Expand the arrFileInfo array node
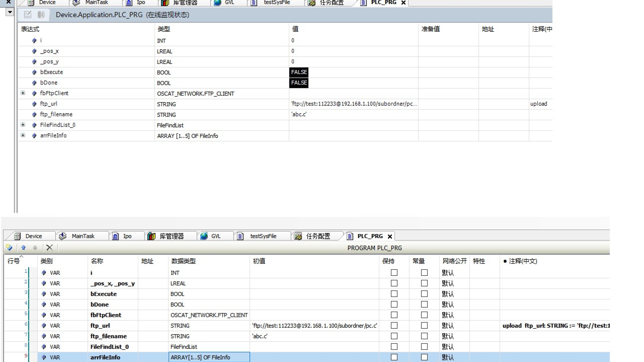The width and height of the screenshot is (644, 362). [x=23, y=135]
